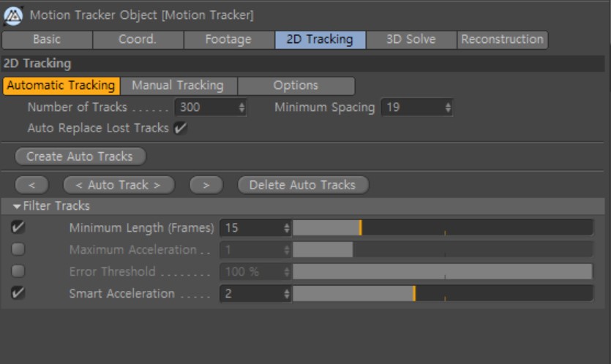
Task: Switch to the Footage tab
Action: click(229, 39)
